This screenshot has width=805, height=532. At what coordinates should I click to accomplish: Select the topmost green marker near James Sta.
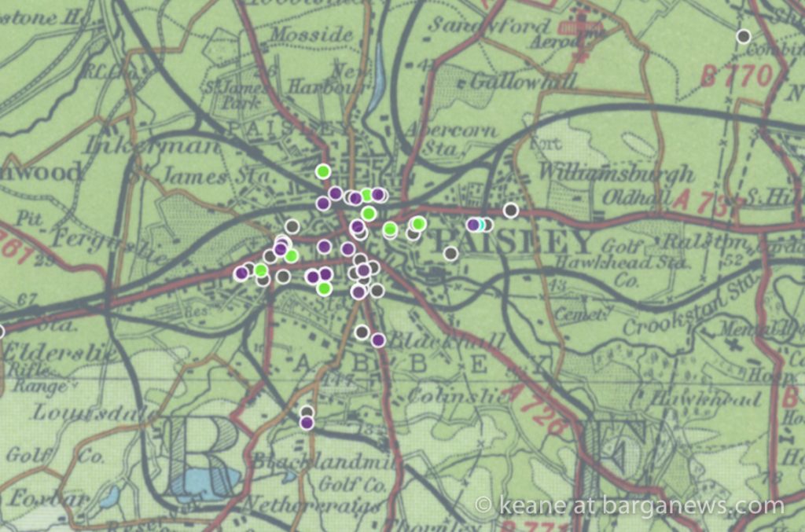[322, 171]
